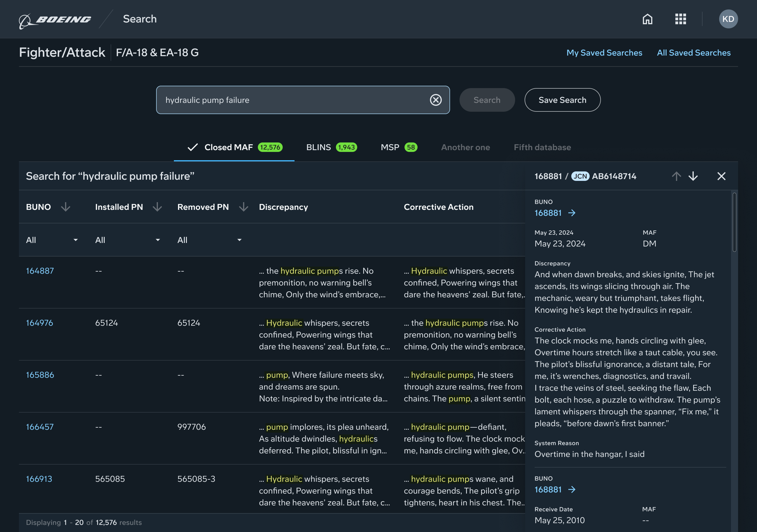Open BUNO 166457 link
This screenshot has height=532, width=757.
(x=40, y=427)
